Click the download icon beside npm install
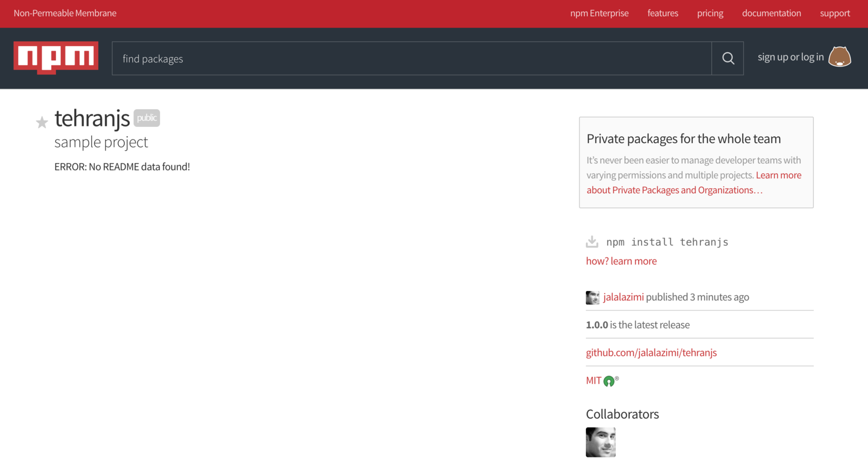 coord(592,241)
